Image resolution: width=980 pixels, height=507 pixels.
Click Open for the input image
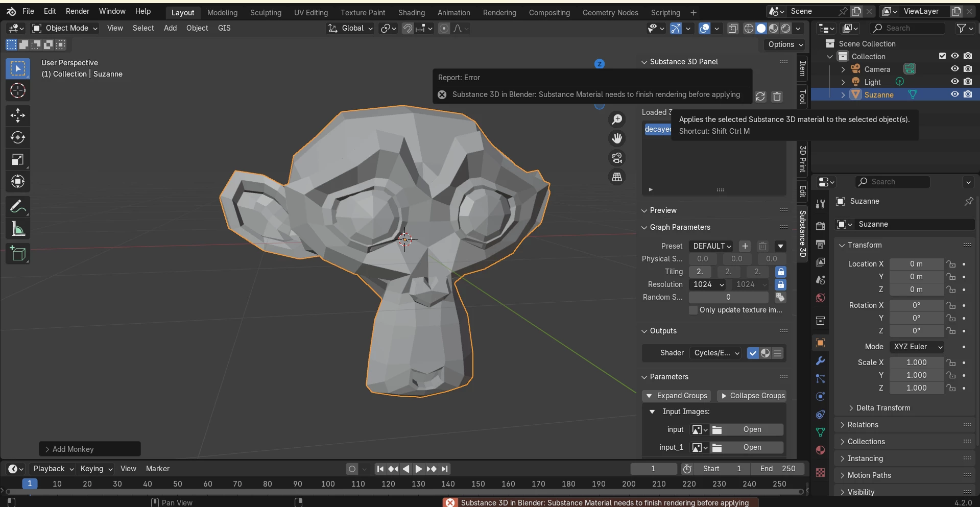pyautogui.click(x=748, y=429)
